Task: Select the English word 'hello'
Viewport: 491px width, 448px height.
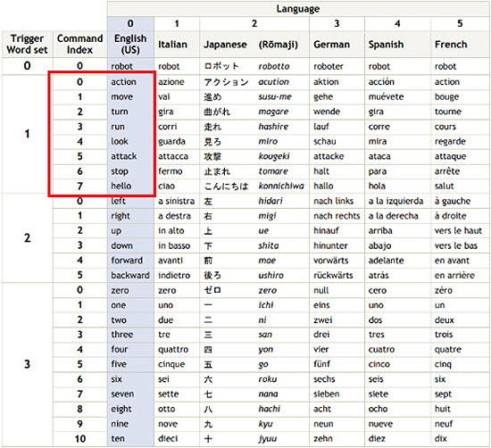Action: pyautogui.click(x=121, y=186)
